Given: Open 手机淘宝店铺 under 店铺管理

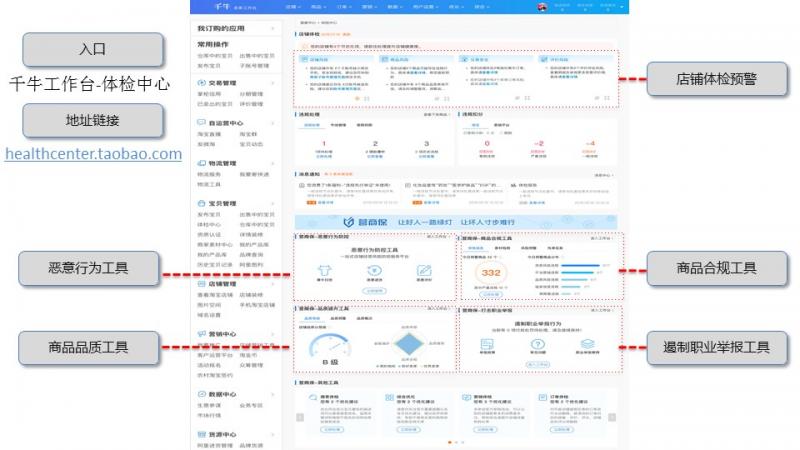Looking at the screenshot, I should pyautogui.click(x=257, y=305).
